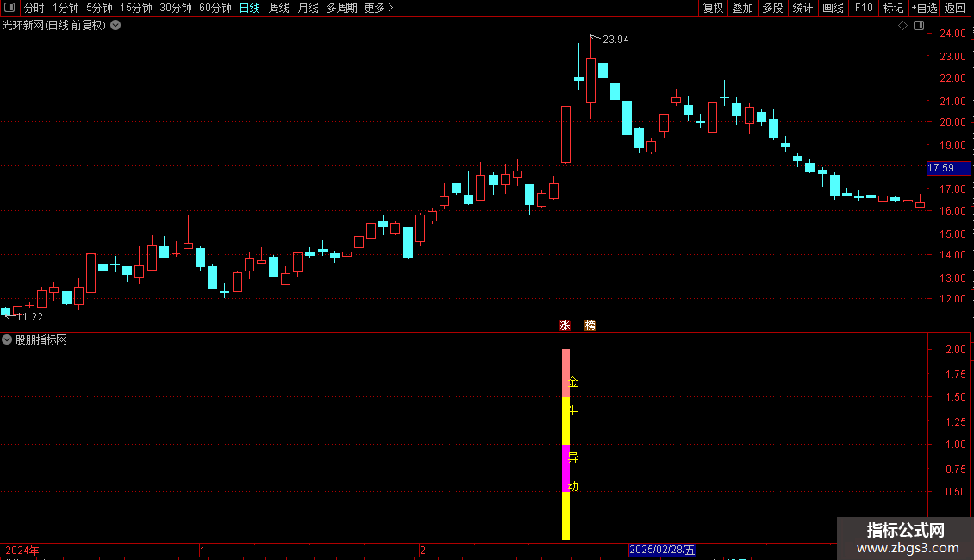The width and height of the screenshot is (974, 560).
Task: Click the 24.00 price axis value
Action: point(952,34)
